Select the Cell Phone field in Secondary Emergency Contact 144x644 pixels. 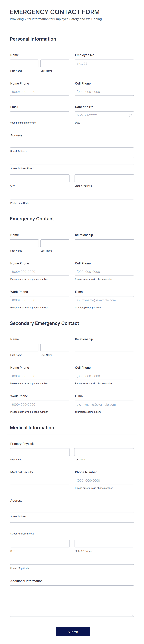(104, 376)
